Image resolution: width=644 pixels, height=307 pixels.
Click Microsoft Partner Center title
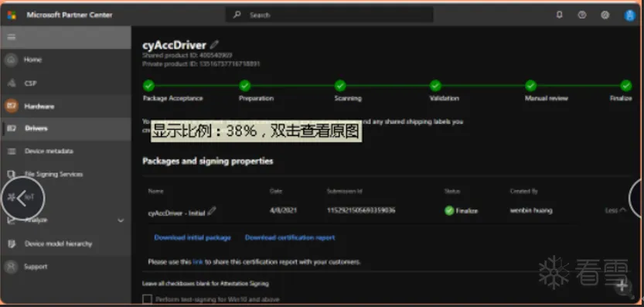point(70,15)
